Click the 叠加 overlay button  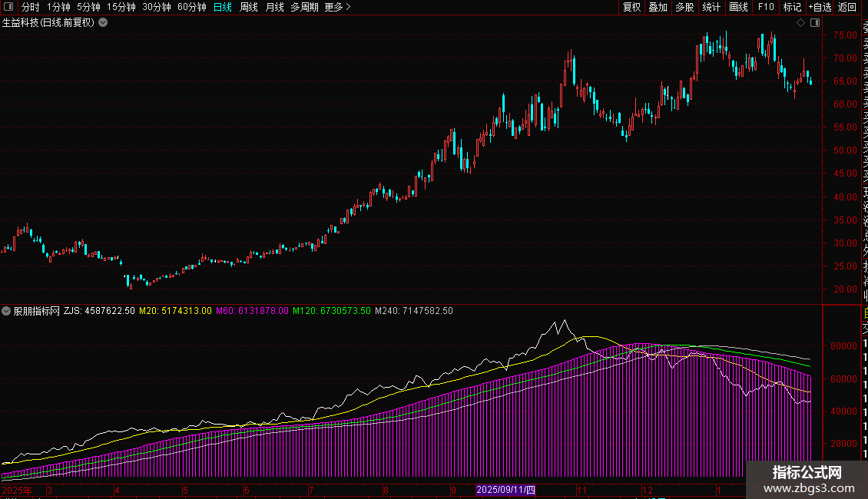coord(658,7)
